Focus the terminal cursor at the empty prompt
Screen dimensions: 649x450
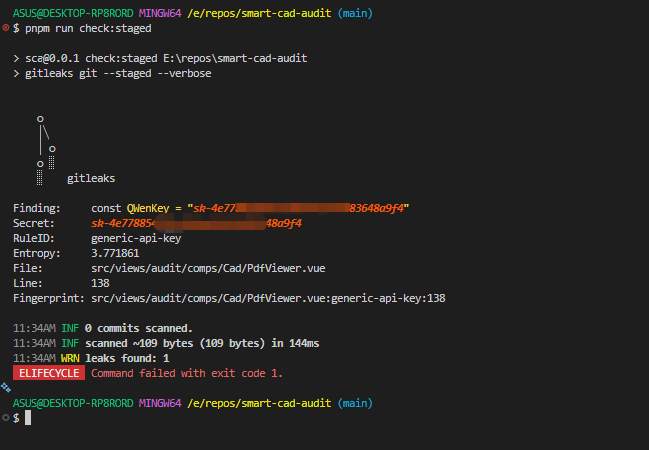(28, 418)
